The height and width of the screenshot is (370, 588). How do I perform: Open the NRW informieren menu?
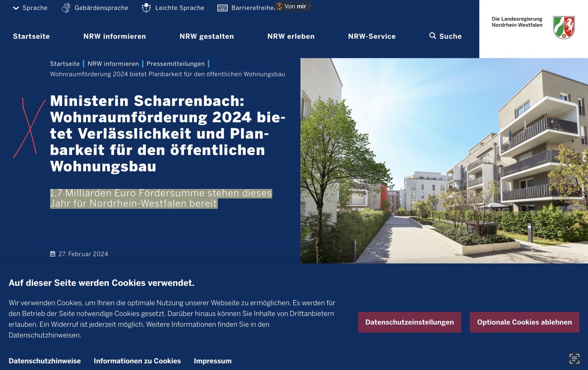(x=115, y=36)
